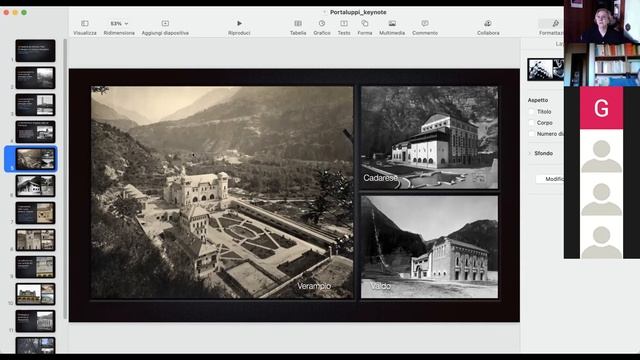Enable the Titolo checkbox
Viewport: 640px width, 360px height.
pos(531,111)
